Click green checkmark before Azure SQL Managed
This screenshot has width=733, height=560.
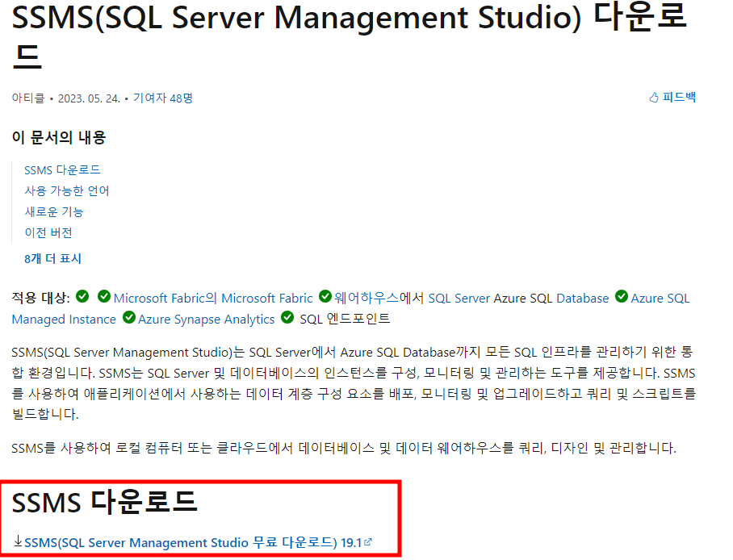(622, 296)
